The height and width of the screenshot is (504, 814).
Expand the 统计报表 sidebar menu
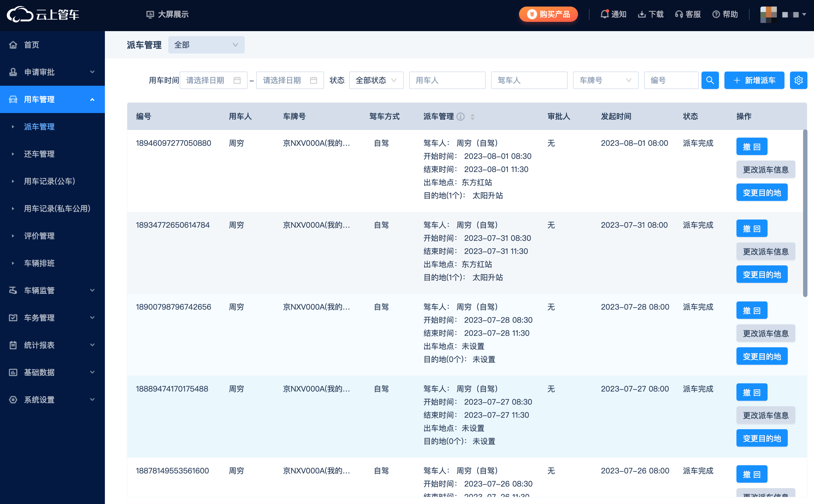point(52,345)
